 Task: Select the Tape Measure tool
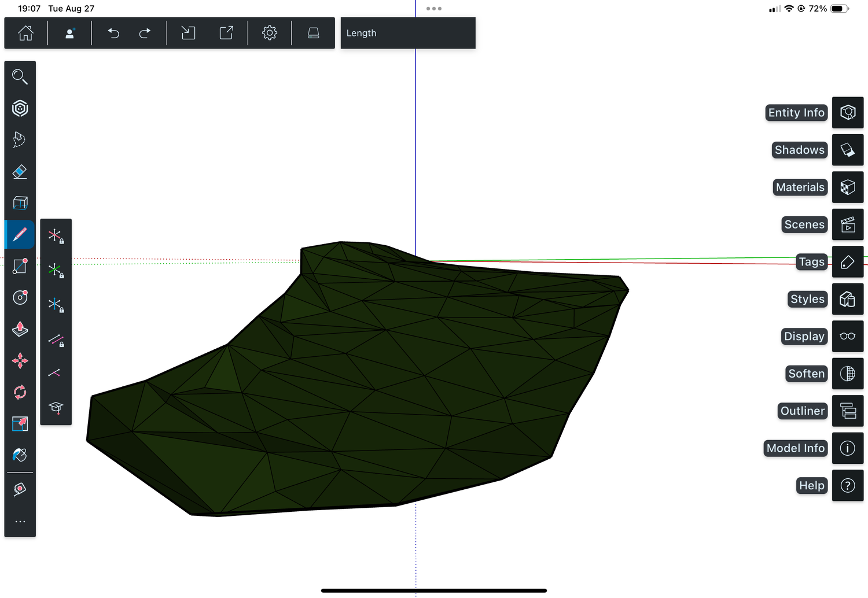20,490
